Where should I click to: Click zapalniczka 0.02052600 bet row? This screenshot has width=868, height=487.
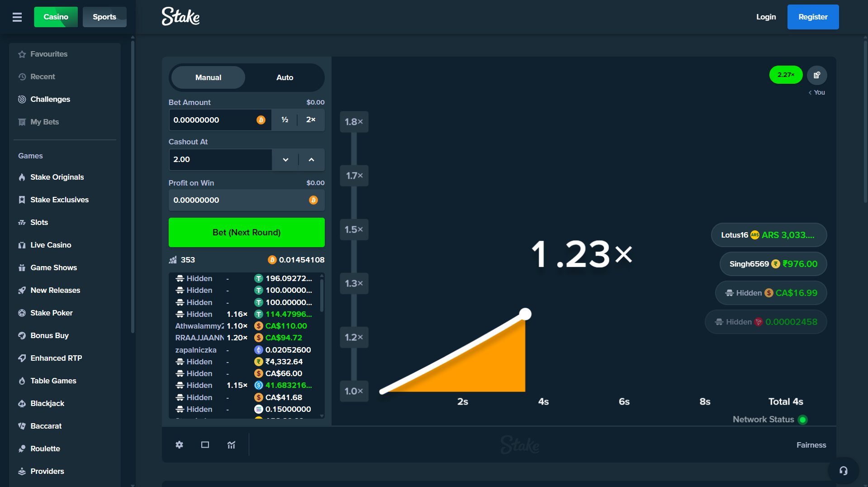tap(244, 350)
